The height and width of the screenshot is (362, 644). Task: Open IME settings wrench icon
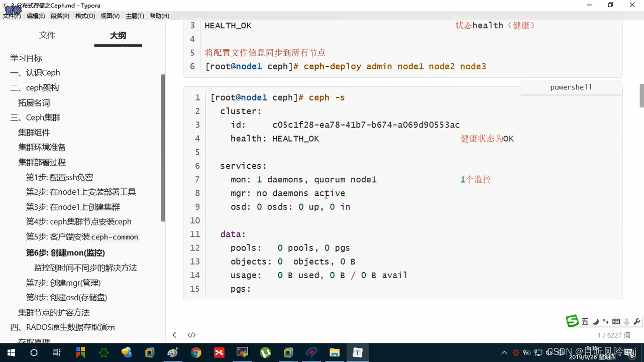click(637, 322)
